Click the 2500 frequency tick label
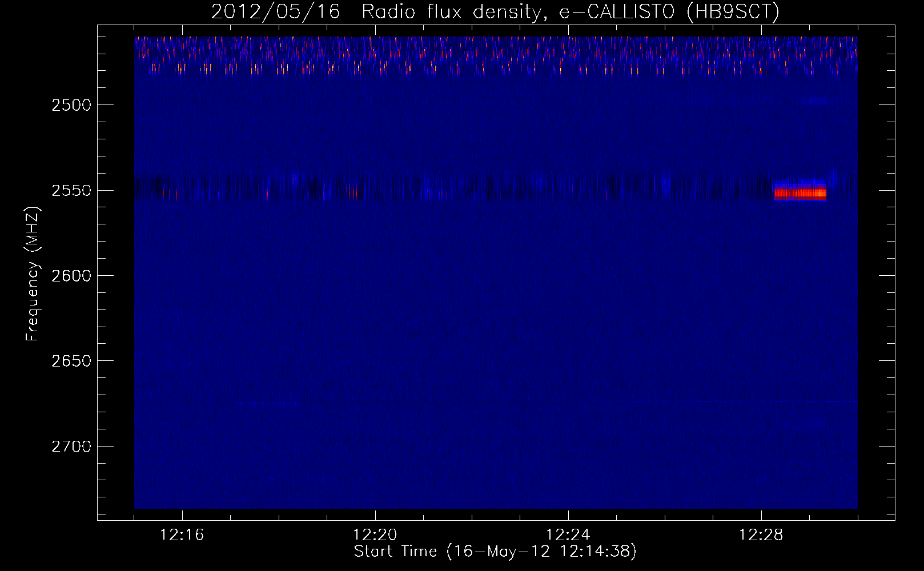 (71, 105)
